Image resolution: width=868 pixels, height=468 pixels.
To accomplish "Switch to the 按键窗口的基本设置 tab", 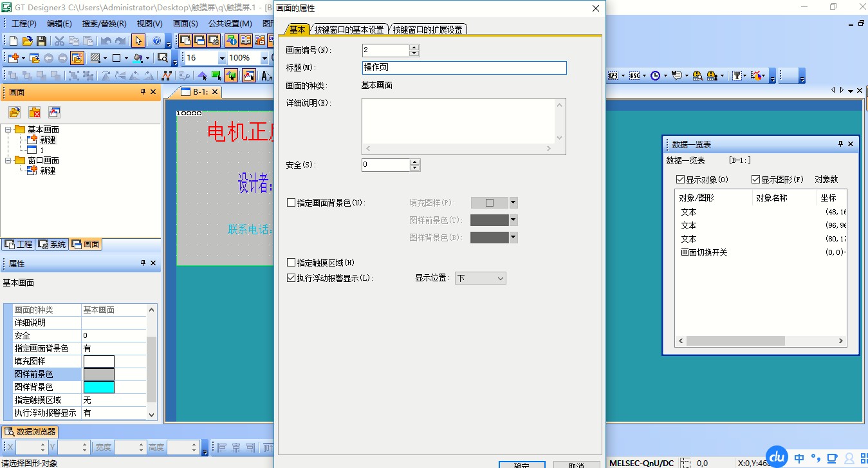I will pyautogui.click(x=349, y=30).
